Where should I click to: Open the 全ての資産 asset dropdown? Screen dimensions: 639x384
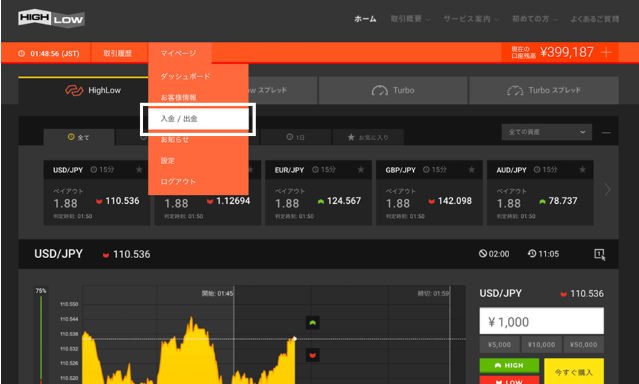(546, 132)
